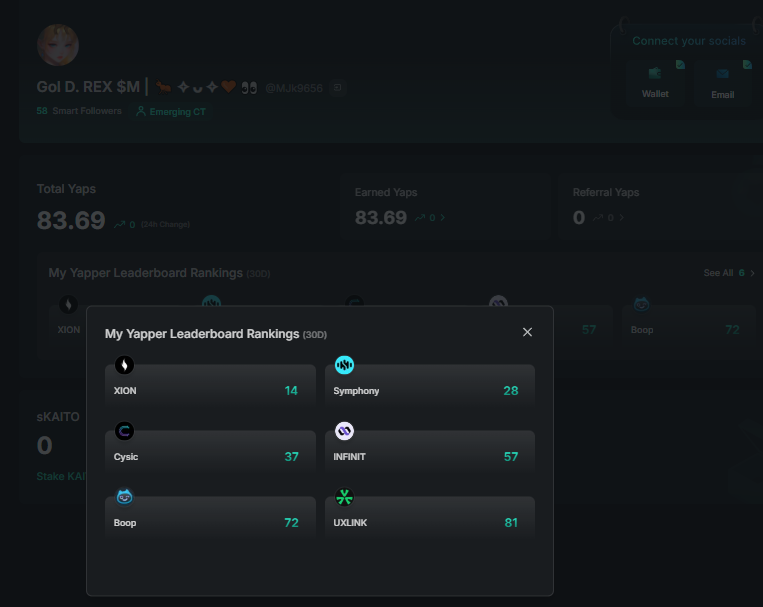Screen dimensions: 763x607
Task: Close the Yapper Leaderboard Rankings dialog
Action: [x=527, y=332]
